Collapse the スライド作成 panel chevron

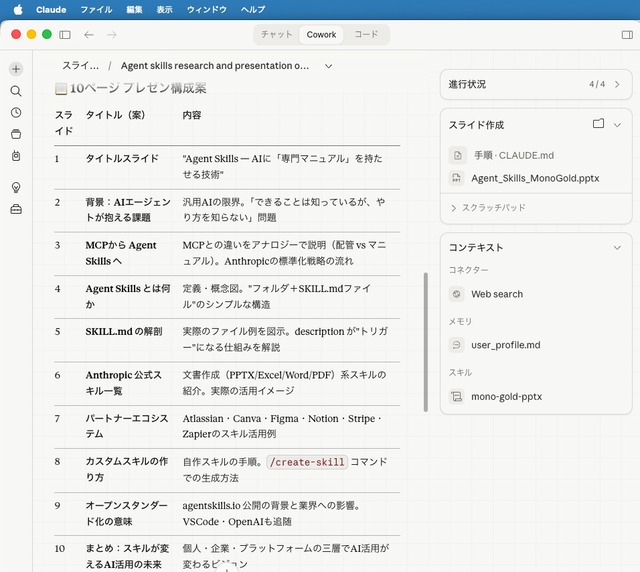617,125
